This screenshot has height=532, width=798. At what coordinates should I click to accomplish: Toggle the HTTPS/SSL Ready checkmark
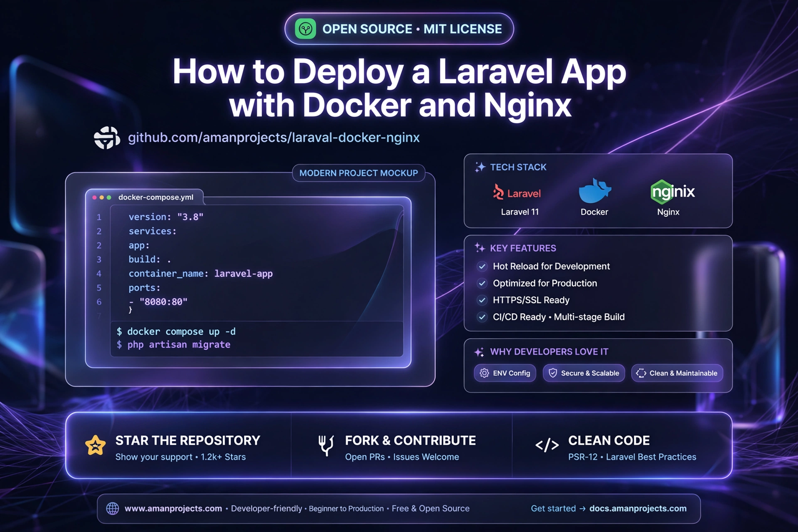click(482, 300)
